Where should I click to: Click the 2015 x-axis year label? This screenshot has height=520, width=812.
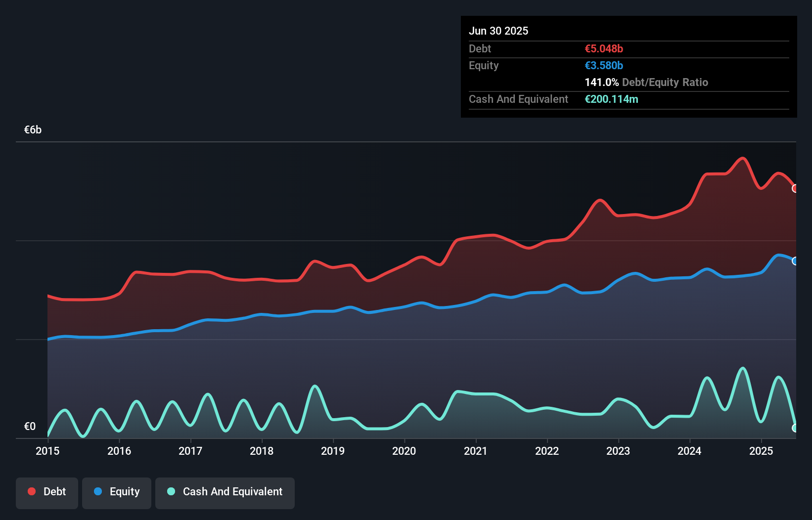[47, 451]
